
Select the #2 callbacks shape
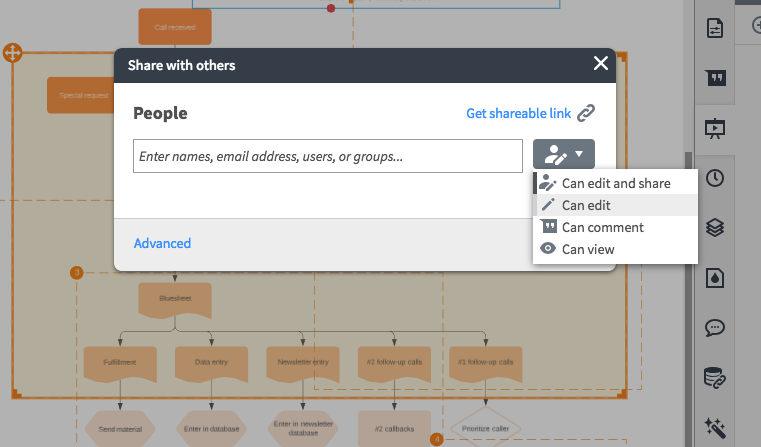(x=394, y=429)
